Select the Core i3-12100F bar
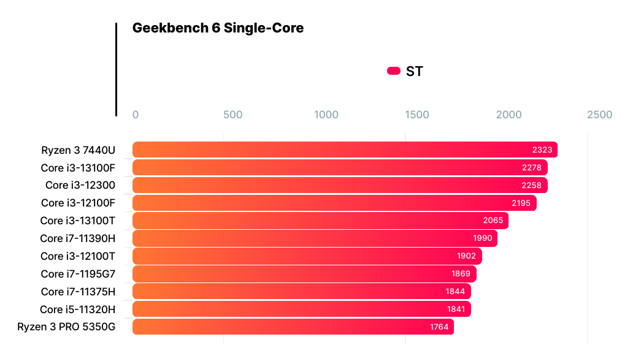The height and width of the screenshot is (364, 641). tap(334, 203)
